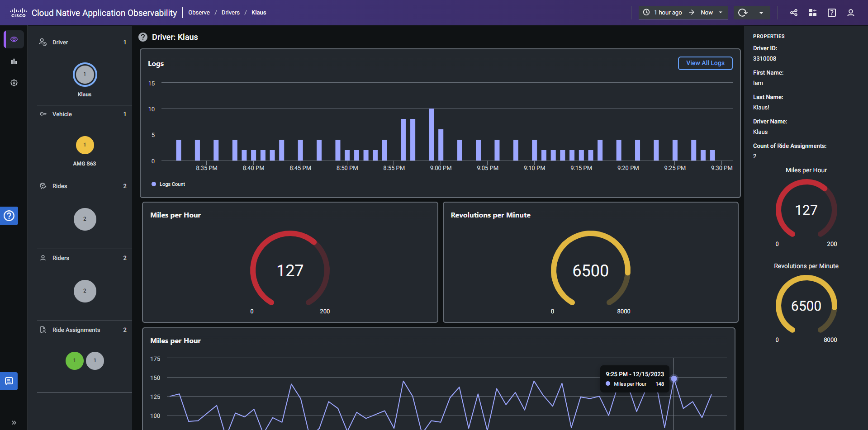Click the user profile icon
868x430 pixels.
pos(850,13)
